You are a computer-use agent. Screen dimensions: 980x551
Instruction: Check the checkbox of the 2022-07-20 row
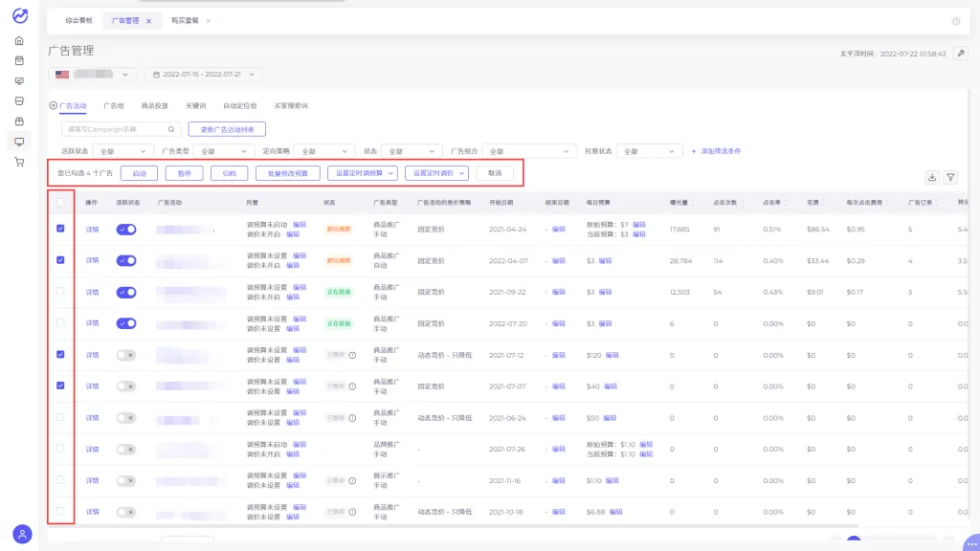(x=60, y=323)
